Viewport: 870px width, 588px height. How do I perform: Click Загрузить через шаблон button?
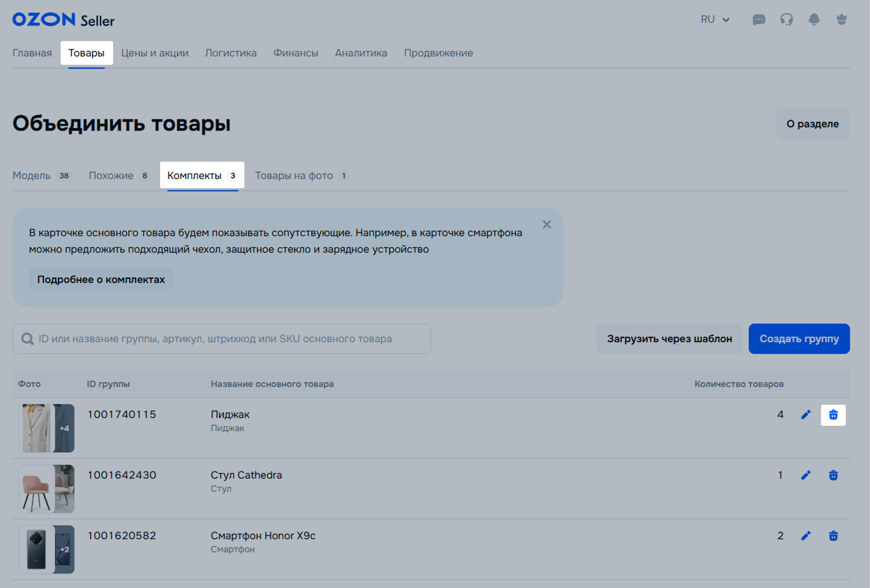669,339
